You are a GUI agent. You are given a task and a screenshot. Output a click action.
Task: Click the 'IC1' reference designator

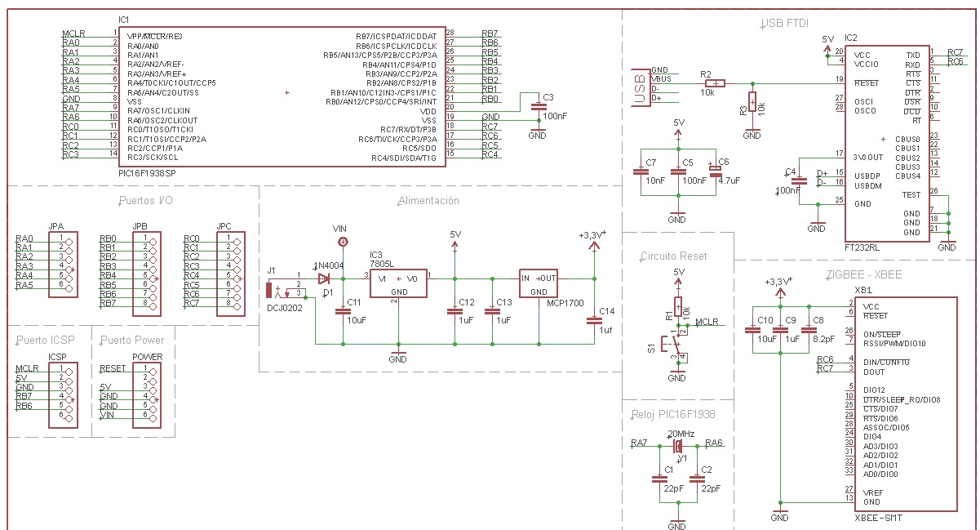coord(123,19)
